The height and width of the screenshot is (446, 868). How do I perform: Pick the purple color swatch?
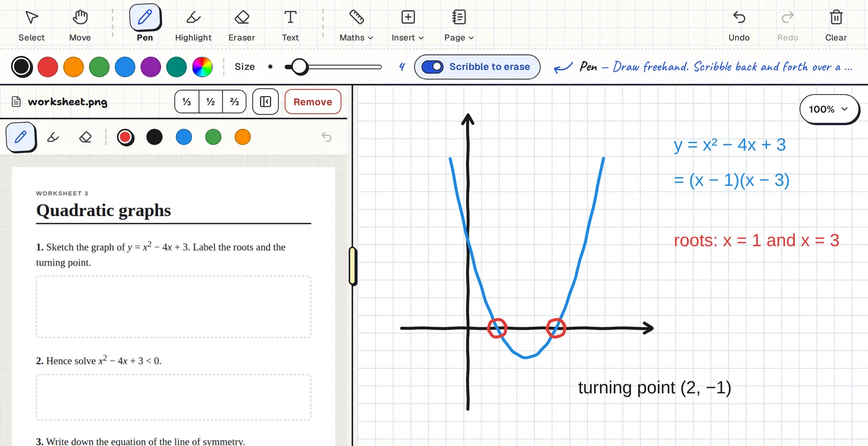point(151,67)
